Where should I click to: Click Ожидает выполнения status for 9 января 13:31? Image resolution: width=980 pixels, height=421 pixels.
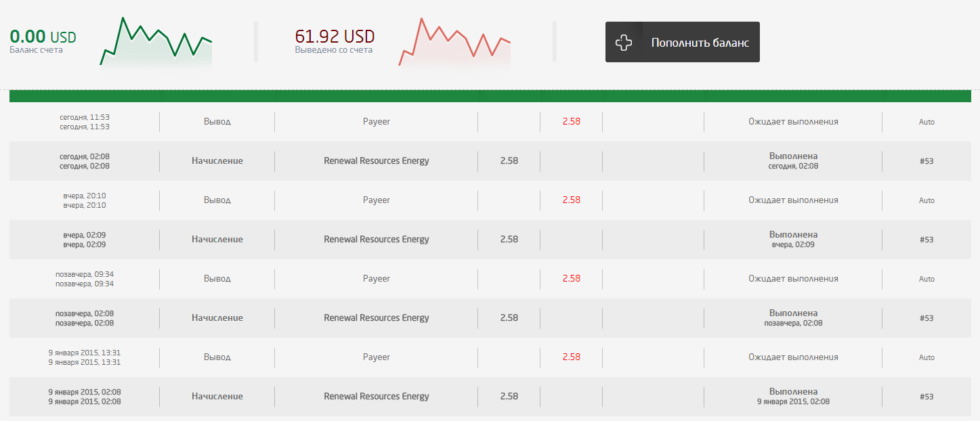793,357
